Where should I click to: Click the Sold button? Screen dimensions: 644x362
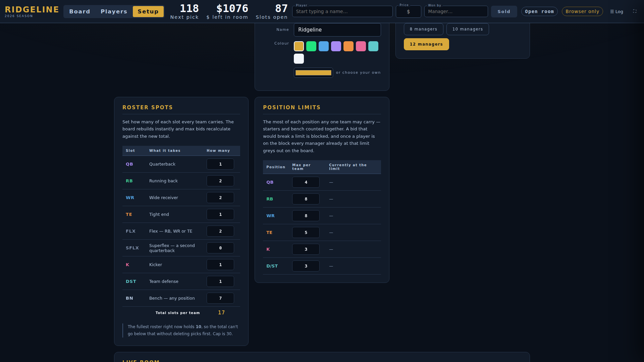click(x=504, y=11)
